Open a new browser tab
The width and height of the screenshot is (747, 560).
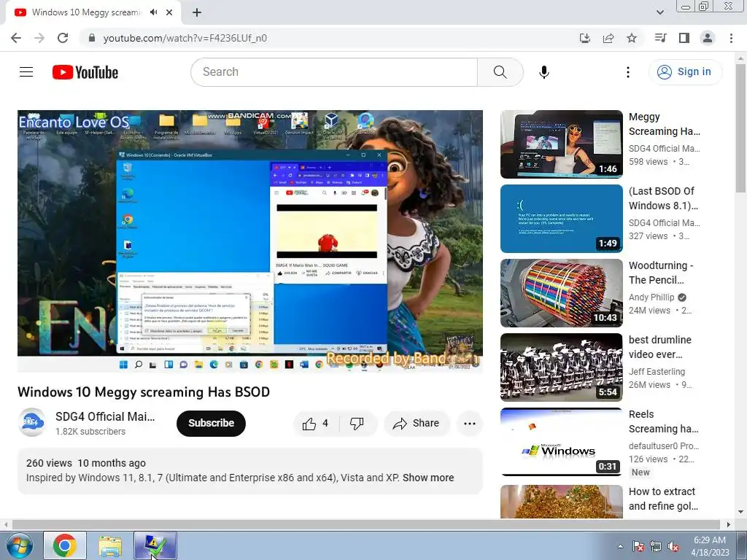pyautogui.click(x=197, y=12)
